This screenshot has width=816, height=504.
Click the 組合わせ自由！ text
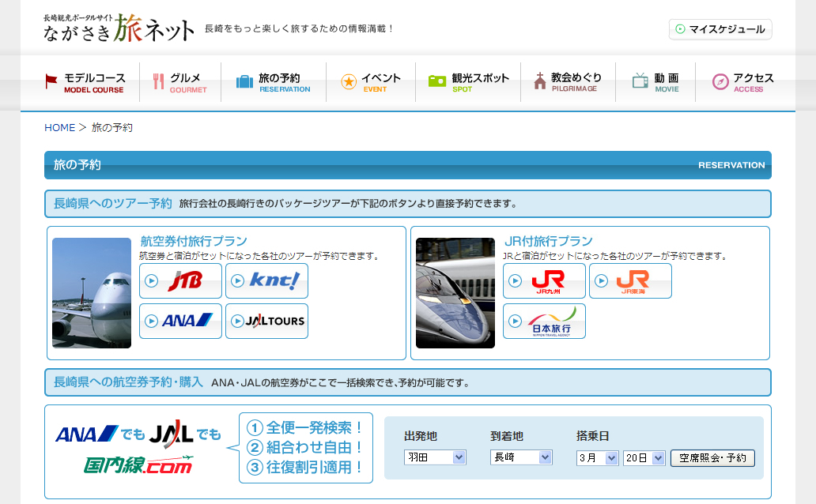pyautogui.click(x=315, y=447)
